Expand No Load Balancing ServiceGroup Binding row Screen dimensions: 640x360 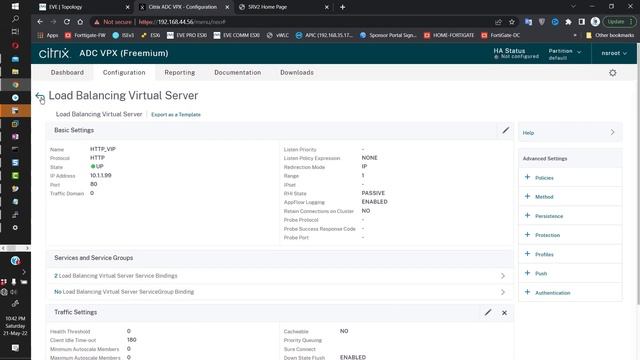[x=280, y=292]
